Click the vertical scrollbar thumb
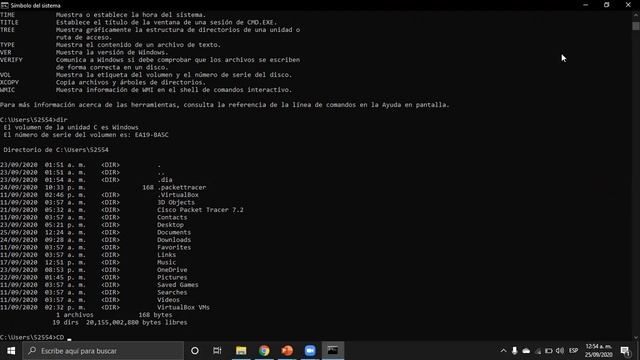 636,26
